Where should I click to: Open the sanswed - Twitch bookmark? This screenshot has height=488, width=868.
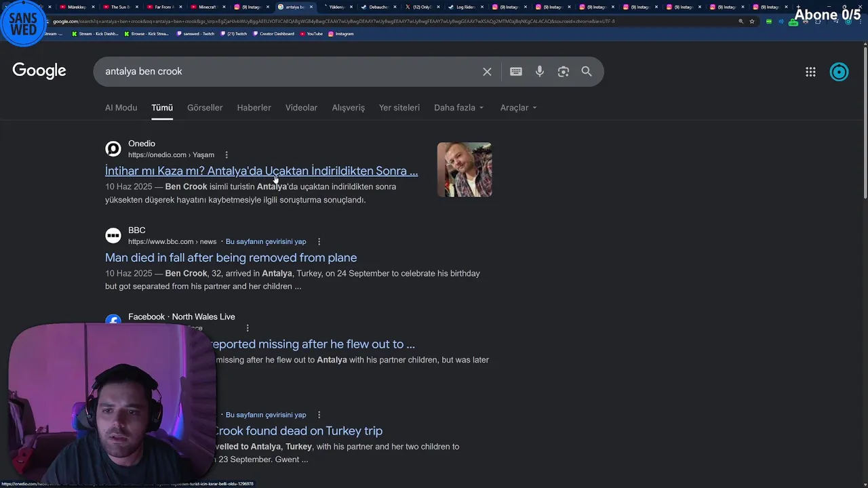195,34
